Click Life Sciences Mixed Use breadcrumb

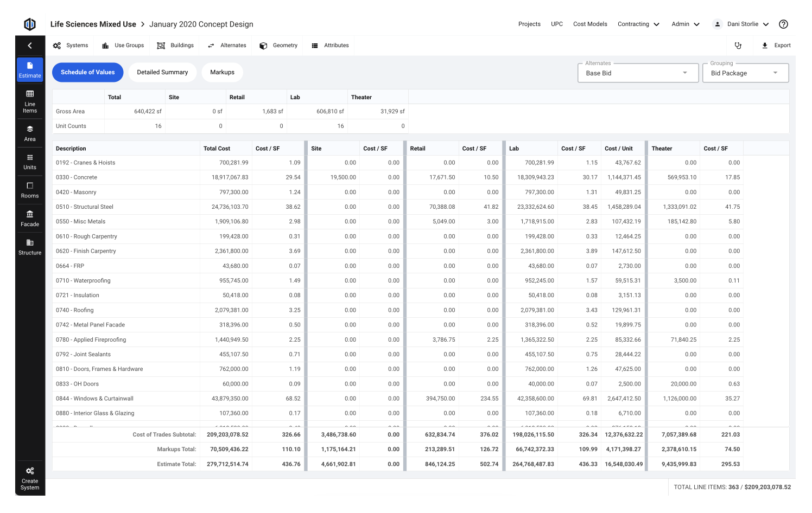pos(93,24)
